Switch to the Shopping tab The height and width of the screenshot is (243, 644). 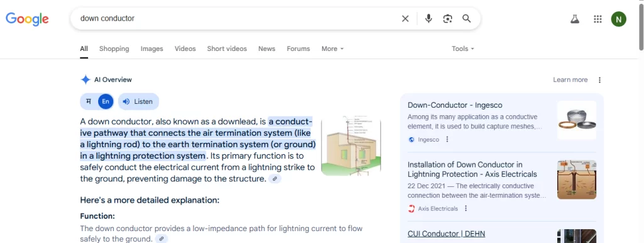(x=114, y=48)
